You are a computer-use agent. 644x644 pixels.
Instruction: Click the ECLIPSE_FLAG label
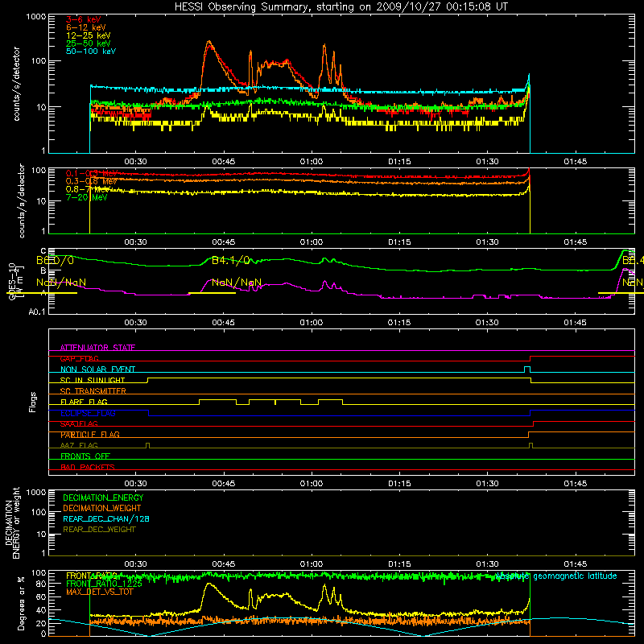(88, 413)
